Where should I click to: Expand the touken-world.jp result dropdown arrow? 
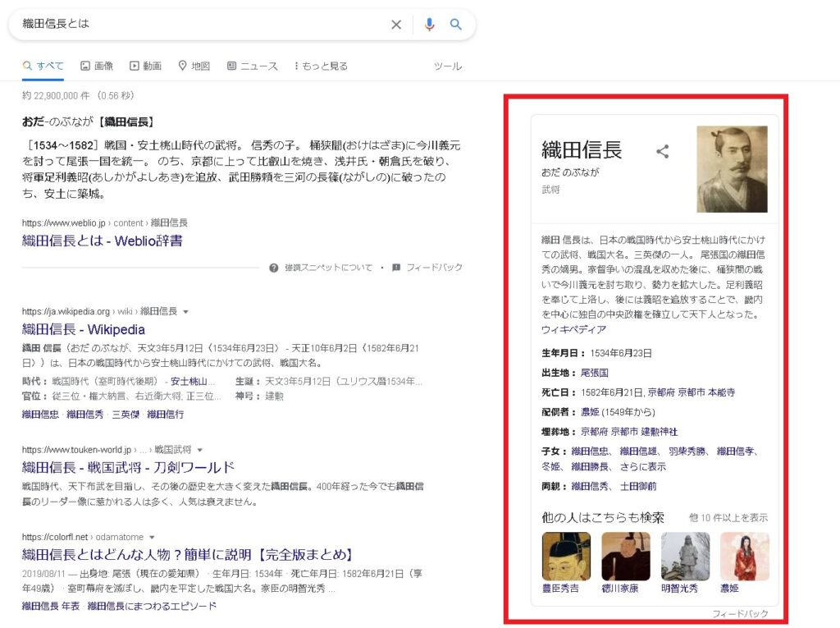coord(200,450)
